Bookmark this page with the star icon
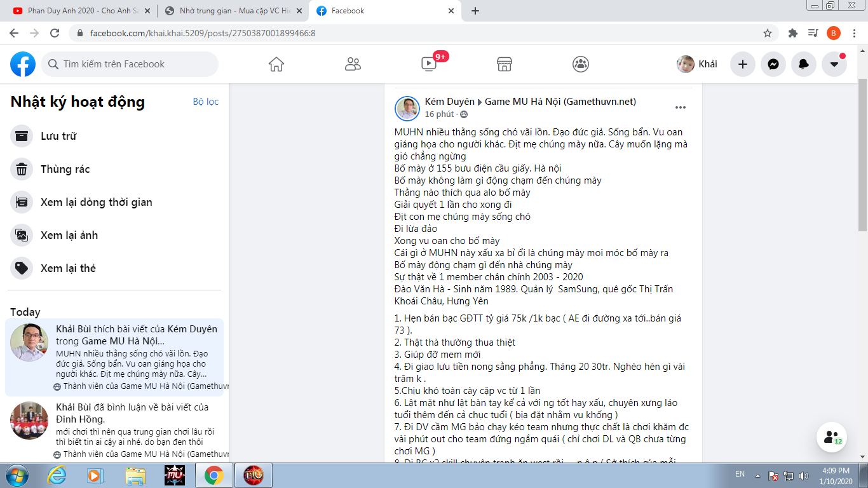 (x=768, y=33)
